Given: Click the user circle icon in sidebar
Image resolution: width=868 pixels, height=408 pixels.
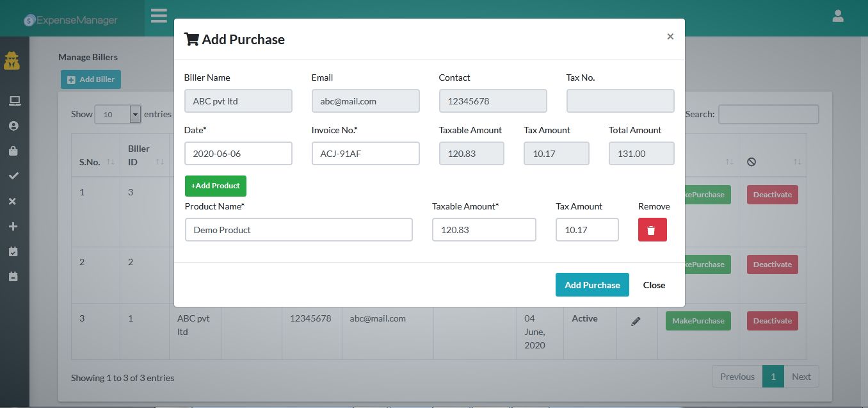Looking at the screenshot, I should [x=13, y=126].
